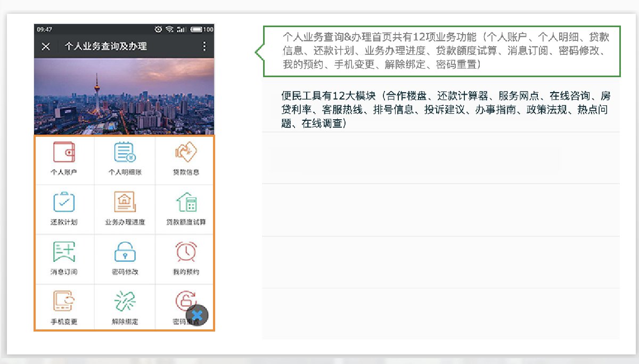
Task: Tap the 密码修改 padlock icon
Action: (x=125, y=252)
